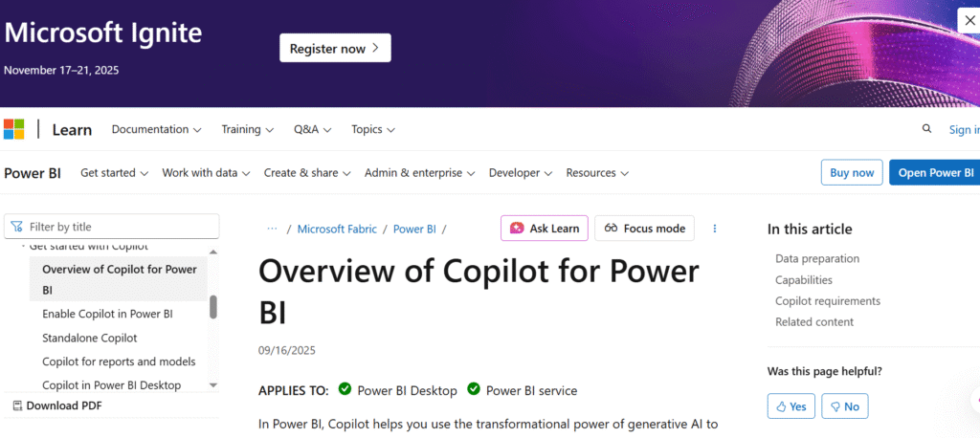Click the Microsoft Ignite banner title
Image resolution: width=980 pixels, height=438 pixels.
(x=103, y=33)
